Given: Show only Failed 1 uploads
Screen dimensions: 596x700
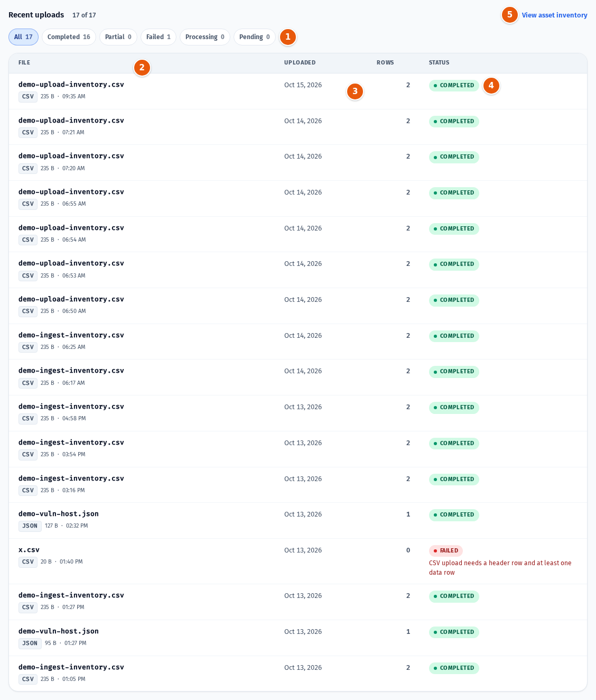Looking at the screenshot, I should click(159, 37).
